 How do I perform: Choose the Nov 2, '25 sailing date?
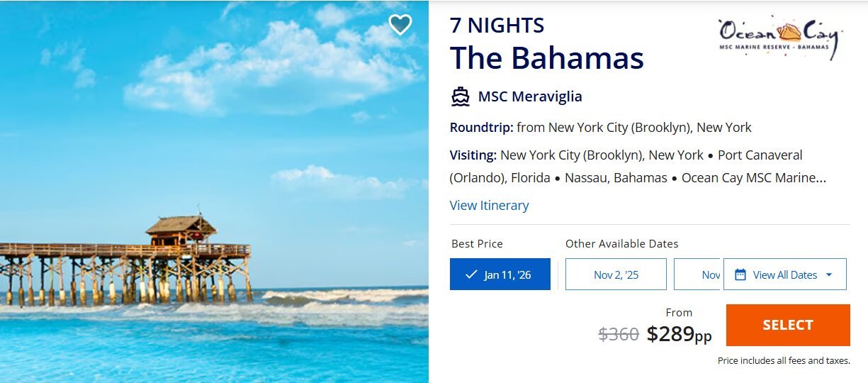coord(616,274)
